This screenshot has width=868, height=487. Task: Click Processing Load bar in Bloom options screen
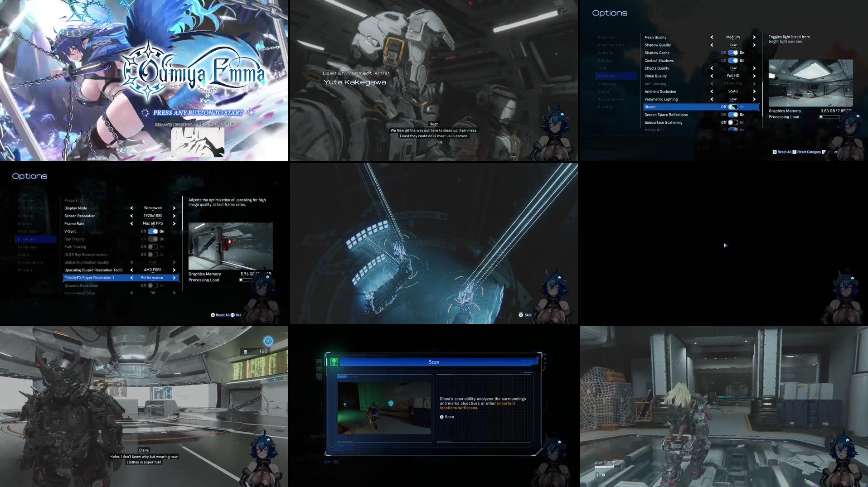coord(830,117)
